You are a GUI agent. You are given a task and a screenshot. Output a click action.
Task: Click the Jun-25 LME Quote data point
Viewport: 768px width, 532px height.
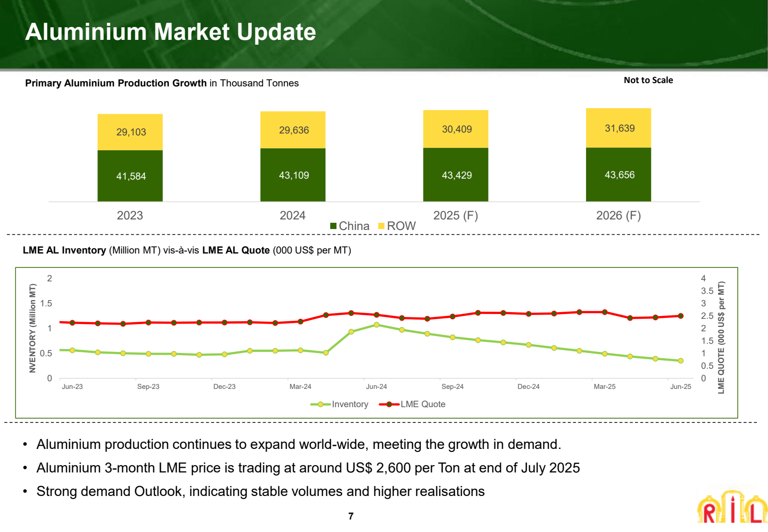681,316
